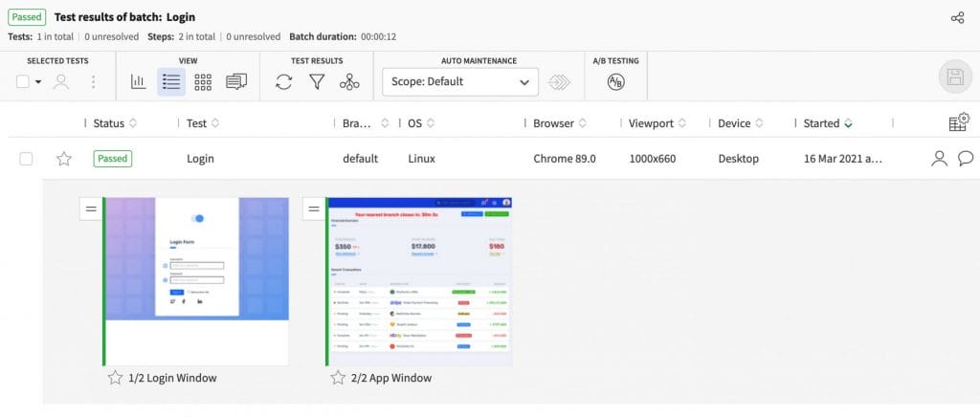
Task: Star the 2/2 App Window step
Action: pyautogui.click(x=338, y=378)
